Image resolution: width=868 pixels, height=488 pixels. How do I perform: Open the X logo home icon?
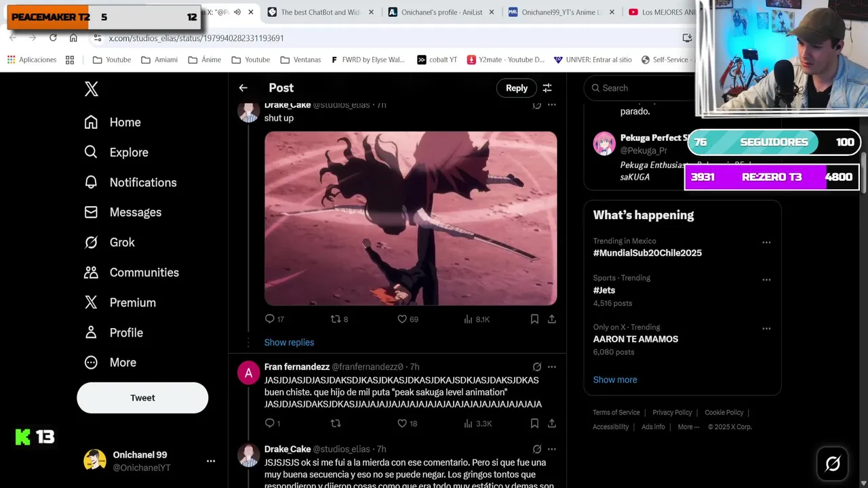coord(91,89)
